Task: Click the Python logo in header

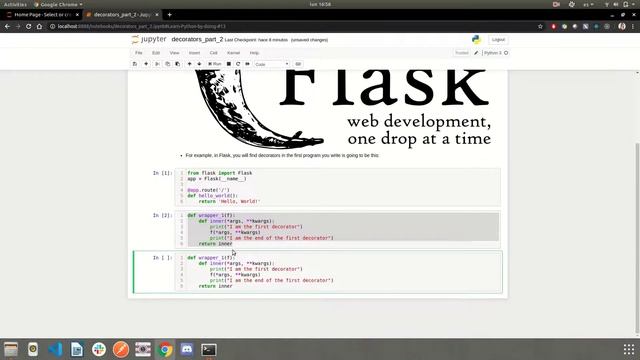Action: (x=476, y=40)
